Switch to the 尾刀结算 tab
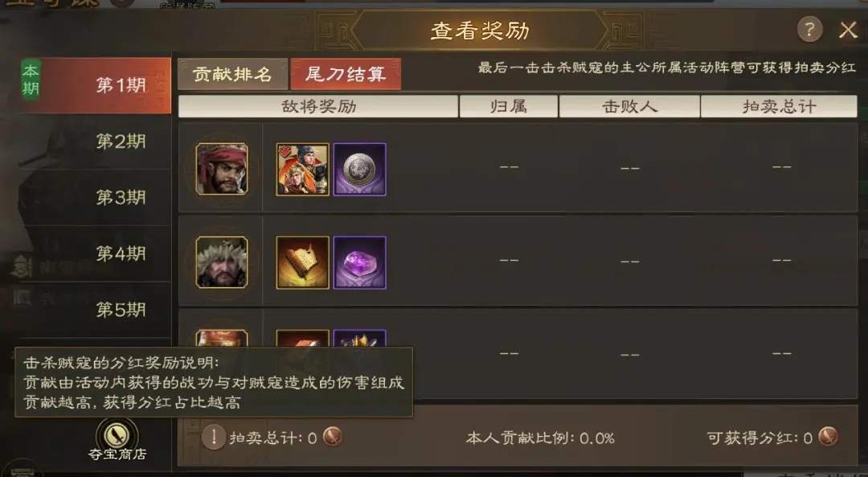Image resolution: width=868 pixels, height=477 pixels. [x=346, y=74]
